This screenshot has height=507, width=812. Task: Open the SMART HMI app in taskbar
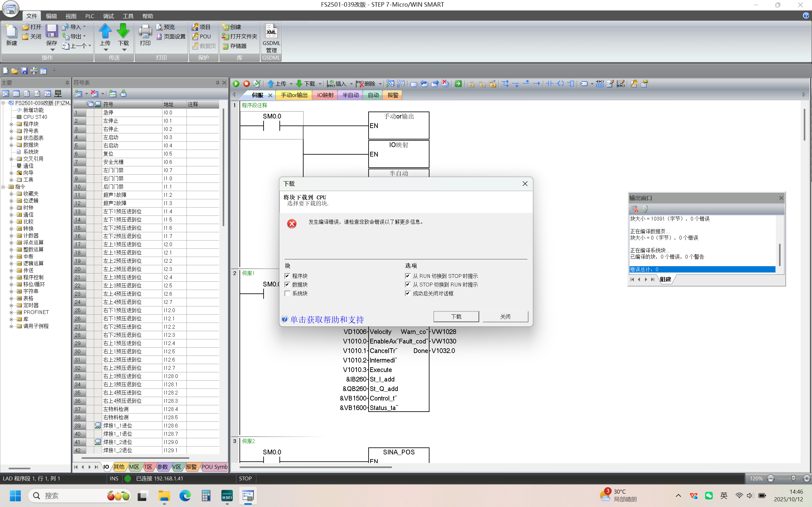coord(227,496)
